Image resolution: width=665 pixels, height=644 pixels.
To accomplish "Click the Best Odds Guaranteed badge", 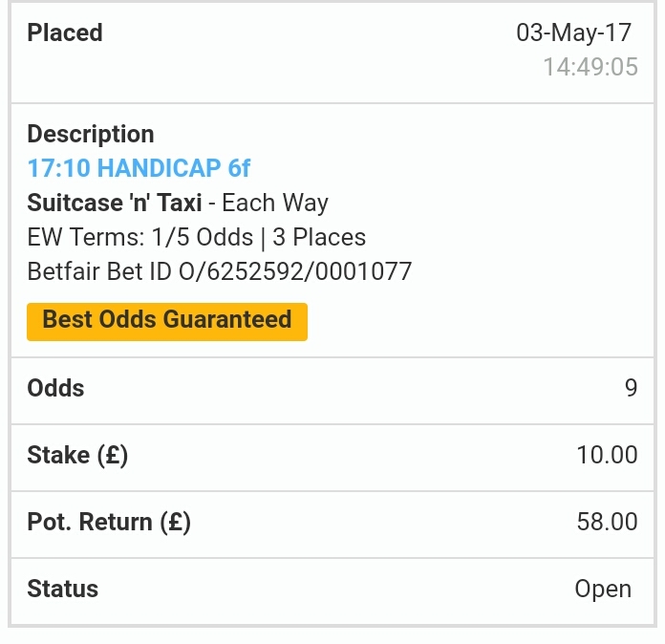I will (x=167, y=320).
